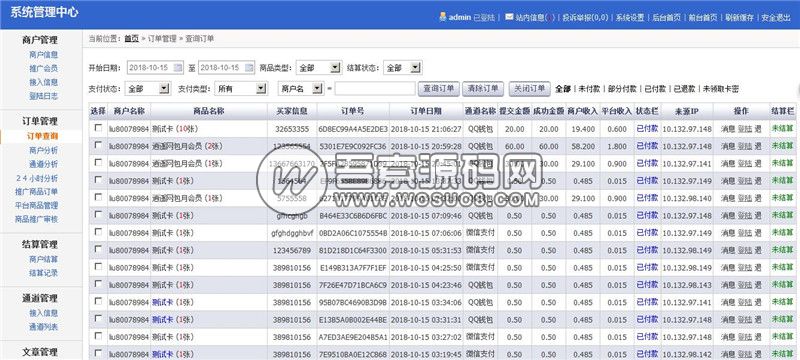Open 通道分析 in the sidebar
The image size is (800, 360).
point(43,164)
